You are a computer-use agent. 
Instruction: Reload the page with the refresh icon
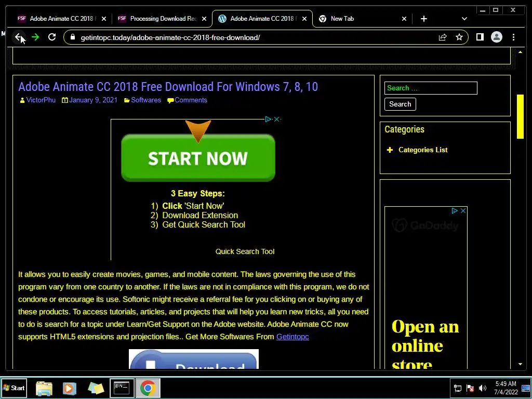pos(52,37)
